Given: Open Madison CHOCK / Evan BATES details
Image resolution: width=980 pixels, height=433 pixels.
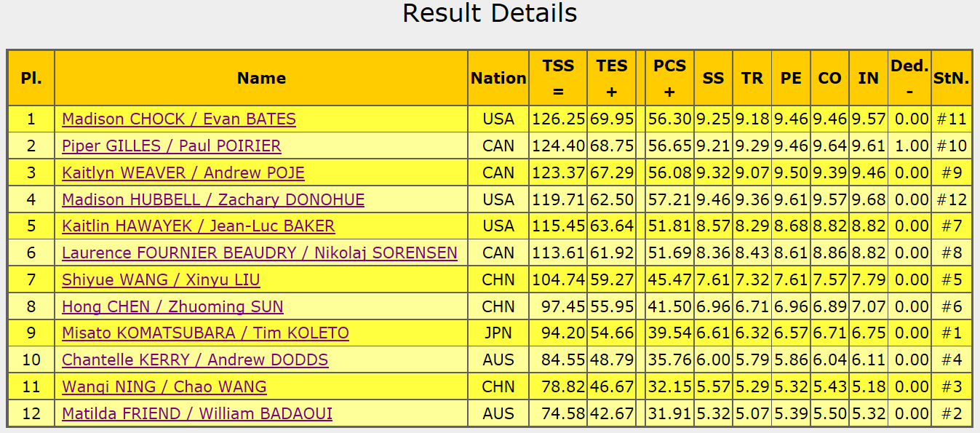Looking at the screenshot, I should point(178,119).
